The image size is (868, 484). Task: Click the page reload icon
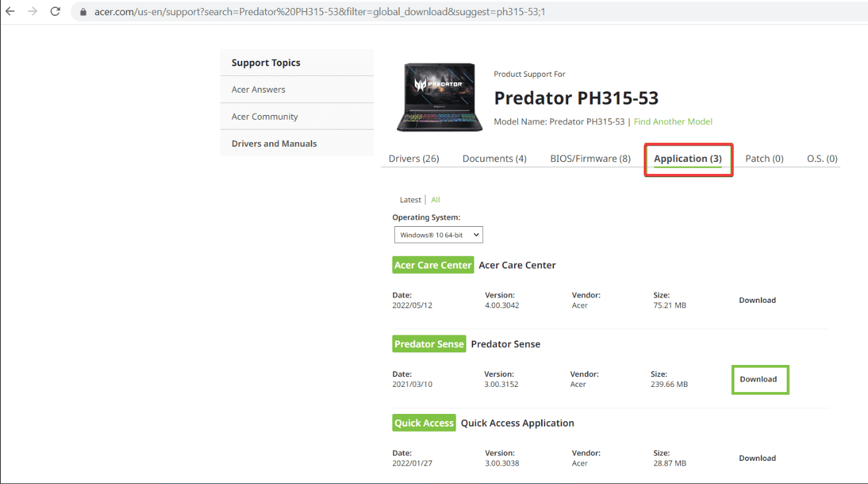(55, 11)
